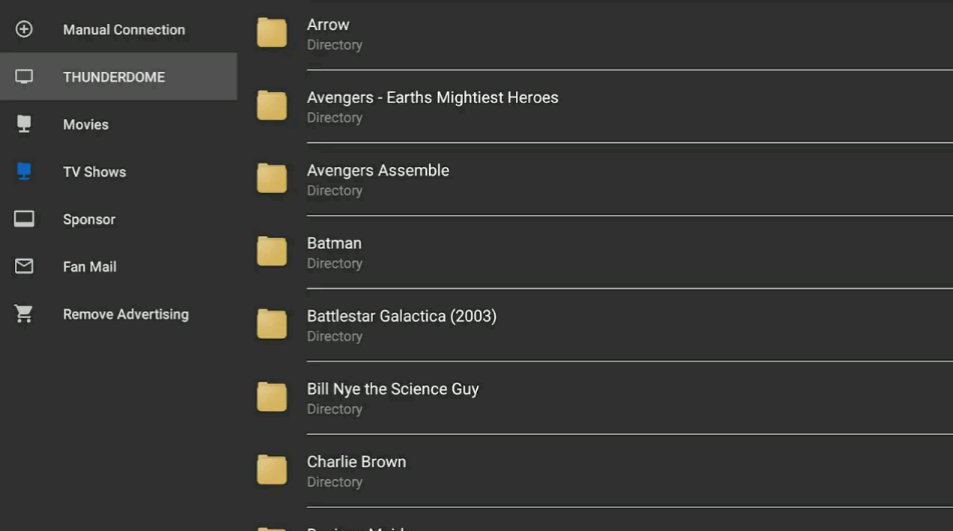The width and height of the screenshot is (953, 531).
Task: Select the THUNDERDOME server entry
Action: (119, 77)
